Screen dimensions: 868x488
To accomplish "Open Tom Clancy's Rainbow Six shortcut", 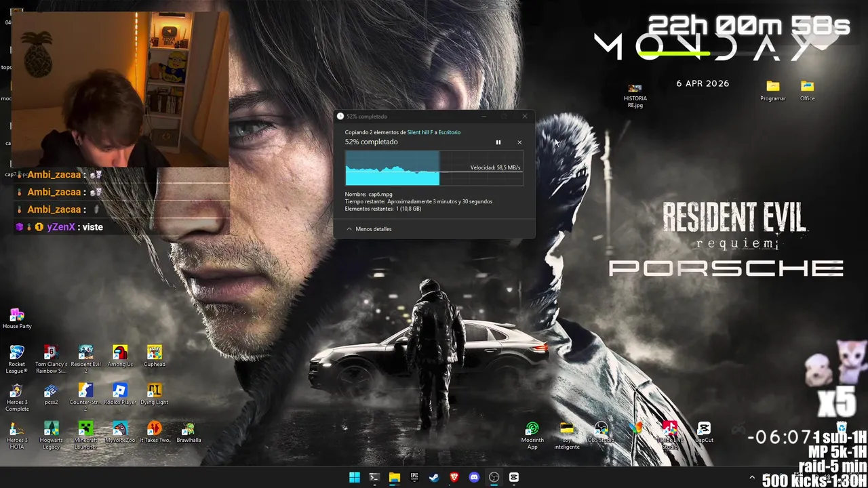I will (x=51, y=359).
